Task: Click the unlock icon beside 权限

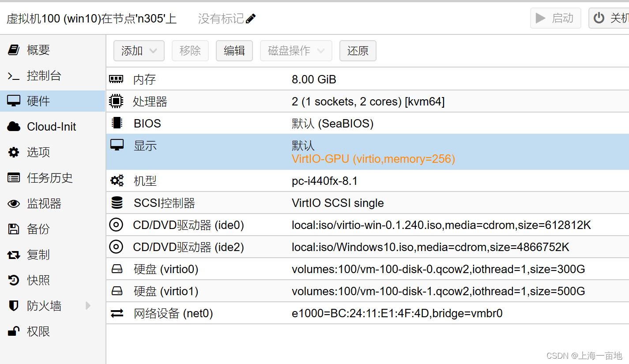Action: [14, 331]
